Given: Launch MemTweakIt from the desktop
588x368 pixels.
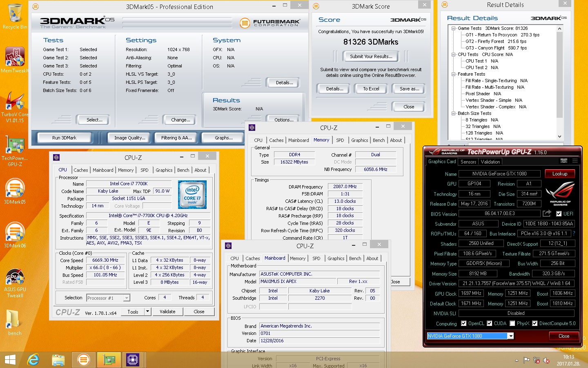Looking at the screenshot, I should 15,60.
